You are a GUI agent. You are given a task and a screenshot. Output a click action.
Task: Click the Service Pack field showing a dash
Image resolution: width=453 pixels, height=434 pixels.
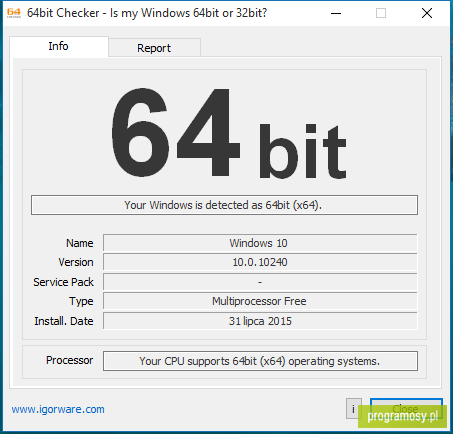[260, 282]
